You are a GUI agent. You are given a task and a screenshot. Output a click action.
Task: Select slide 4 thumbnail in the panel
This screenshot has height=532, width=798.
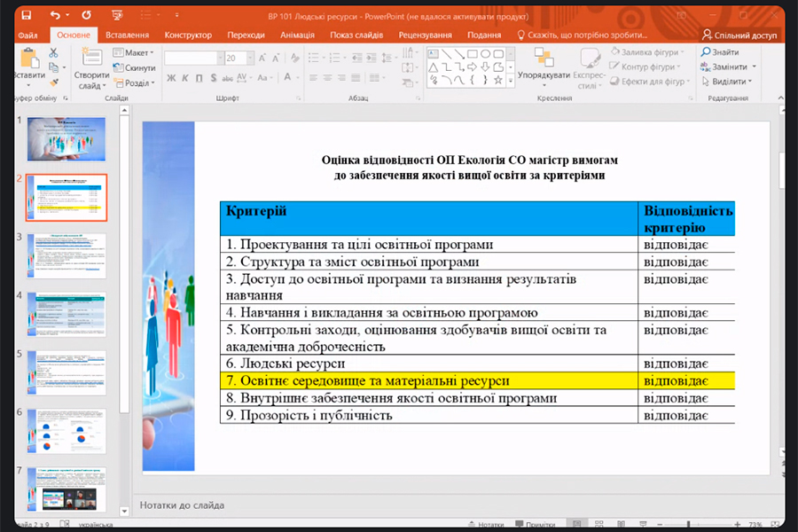66,314
